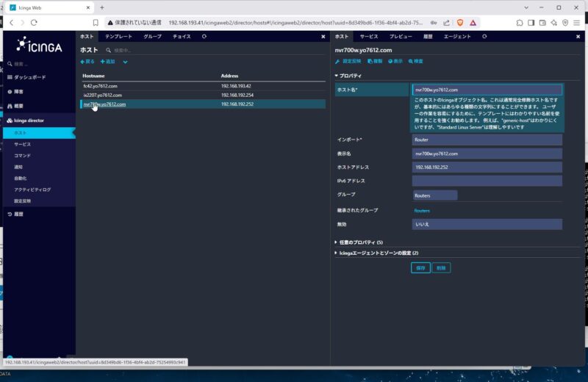Click the 表示 action link
Image resolution: width=588 pixels, height=382 pixels.
[395, 61]
